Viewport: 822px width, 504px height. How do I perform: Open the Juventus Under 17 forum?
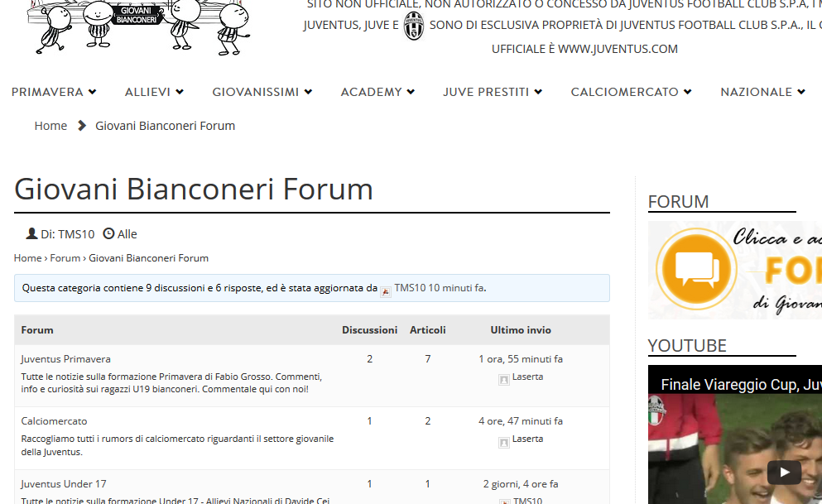[64, 484]
